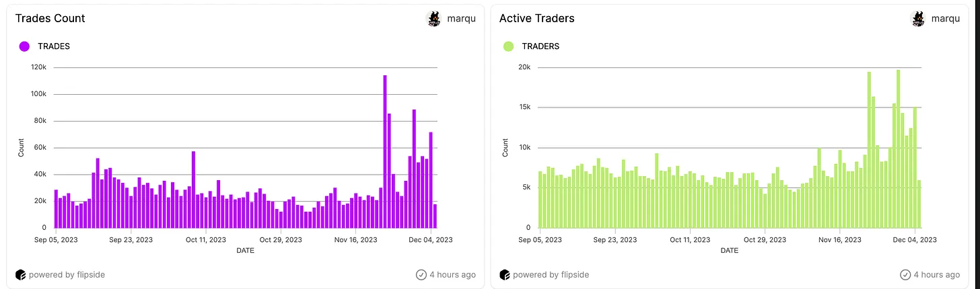The image size is (980, 289).
Task: Click the checkmark icon beside Trades Count timestamp
Action: (421, 274)
